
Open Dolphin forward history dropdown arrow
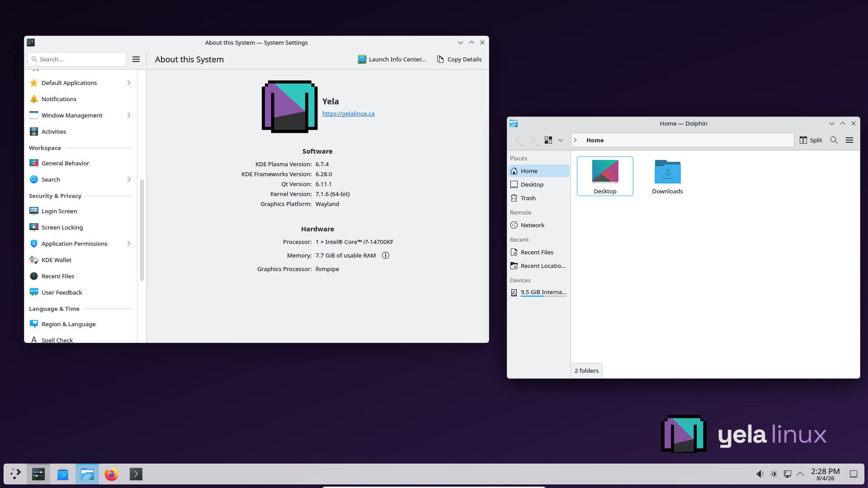coord(538,145)
